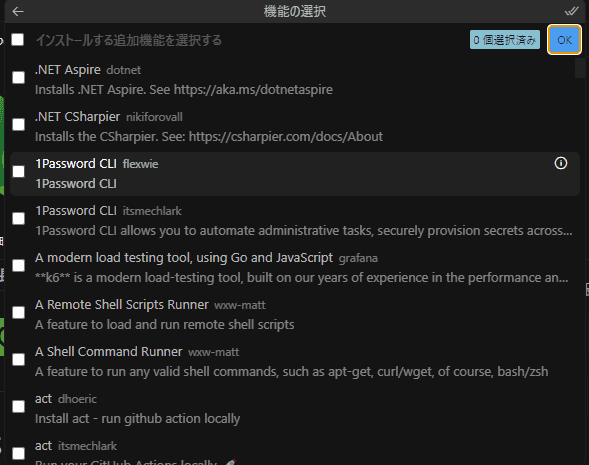The image size is (589, 465).
Task: Select the .NET Aspire list row title
Action: [x=68, y=70]
